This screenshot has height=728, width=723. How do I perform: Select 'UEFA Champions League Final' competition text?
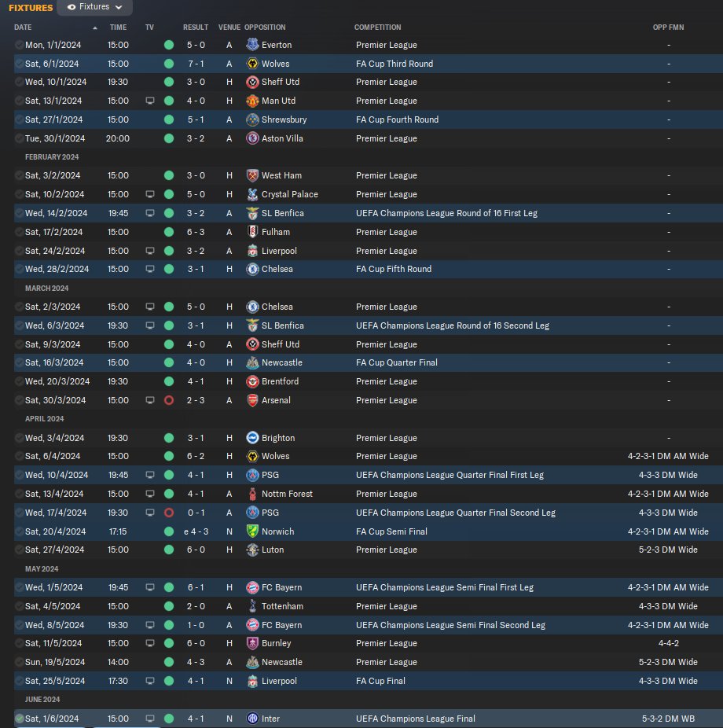coord(415,719)
